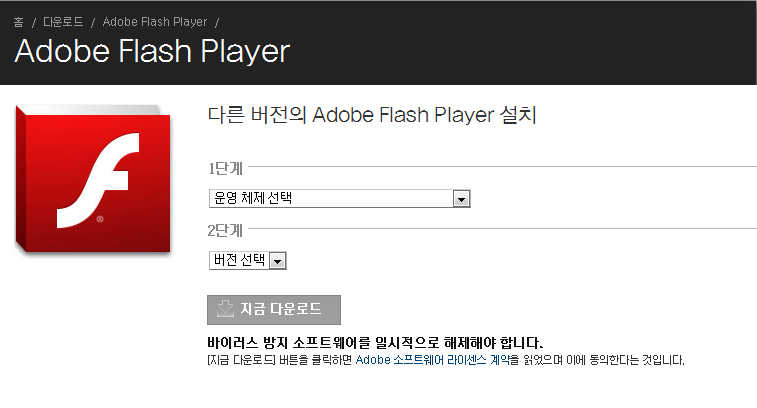Click the 홈 breadcrumb link

[x=18, y=22]
